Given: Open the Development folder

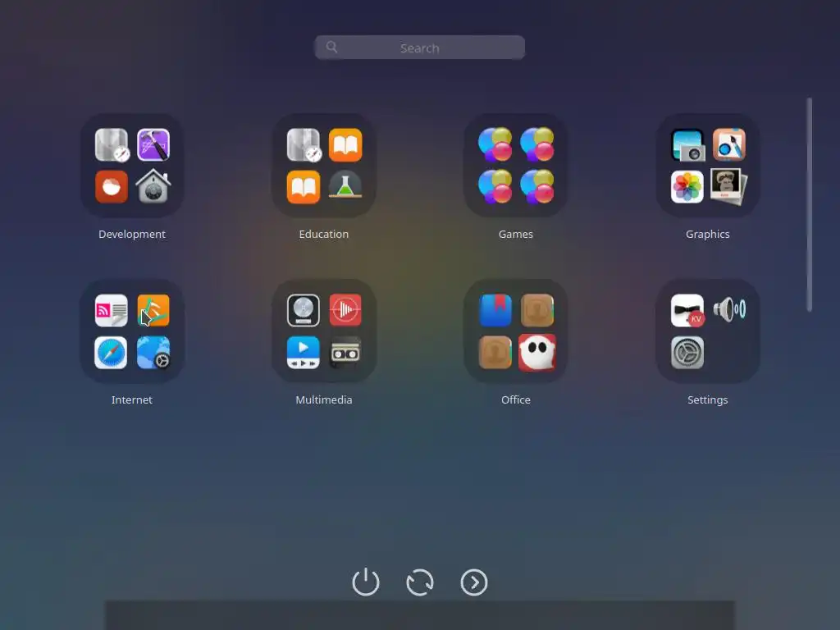Looking at the screenshot, I should coord(132,166).
